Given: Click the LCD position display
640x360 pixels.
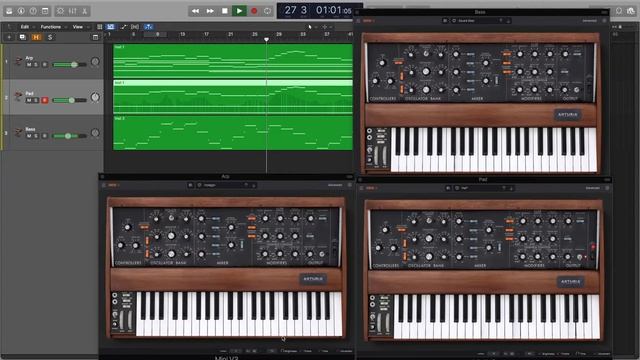Looking at the screenshot, I should pyautogui.click(x=318, y=11).
